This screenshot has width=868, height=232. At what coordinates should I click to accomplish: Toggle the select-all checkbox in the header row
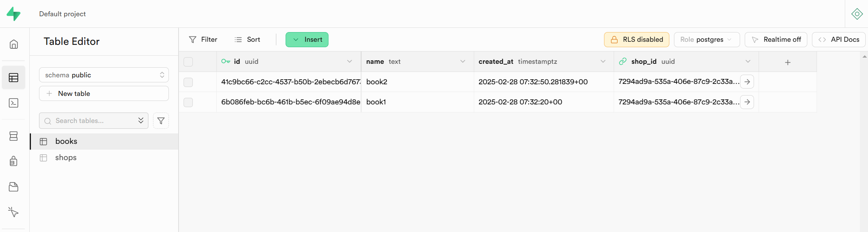[188, 61]
